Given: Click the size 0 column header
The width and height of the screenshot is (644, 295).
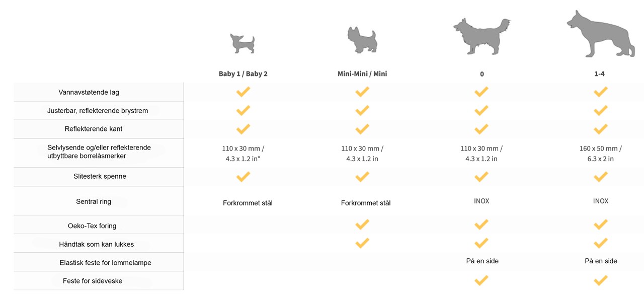Looking at the screenshot, I should click(x=481, y=73).
